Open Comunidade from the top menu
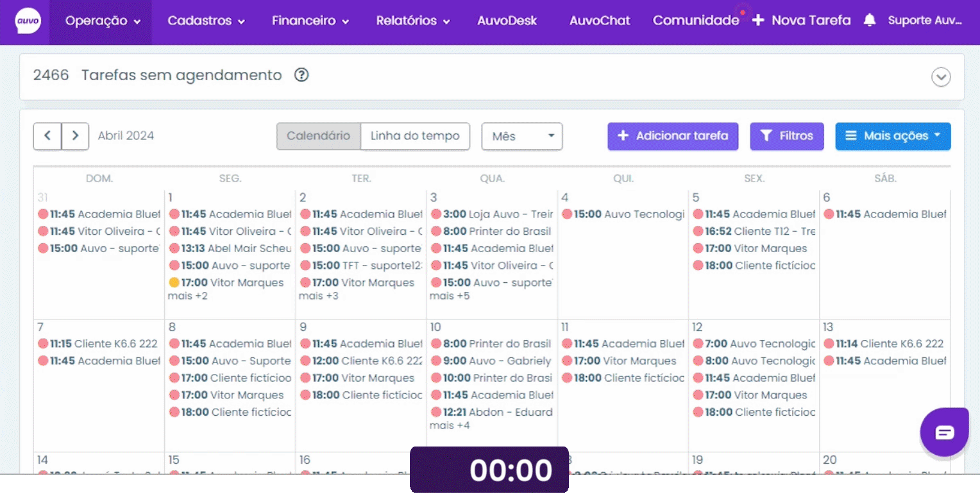The width and height of the screenshot is (980, 494). [696, 21]
